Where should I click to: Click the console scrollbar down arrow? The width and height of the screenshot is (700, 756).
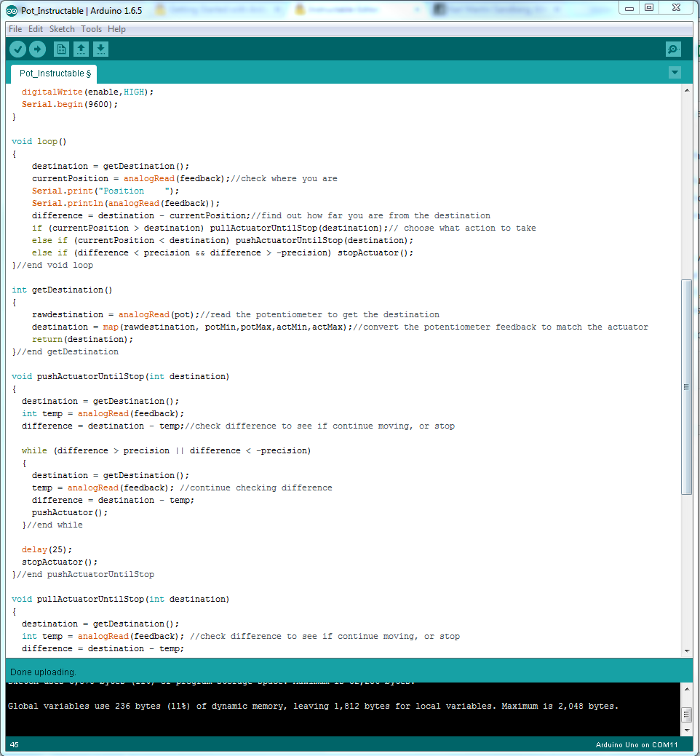(687, 730)
